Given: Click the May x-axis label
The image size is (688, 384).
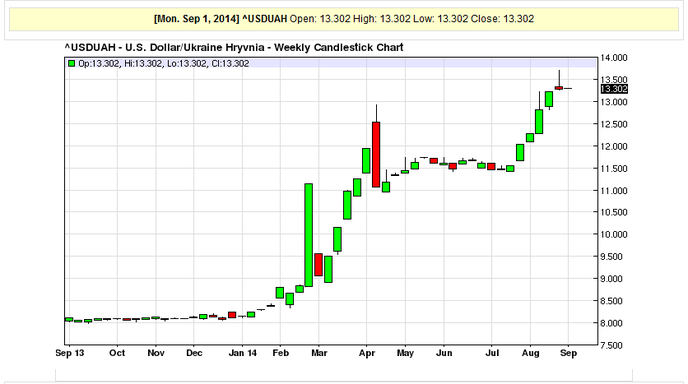Looking at the screenshot, I should [x=405, y=353].
